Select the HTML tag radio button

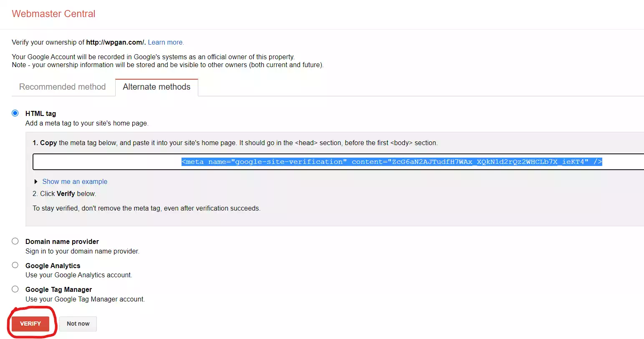tap(15, 113)
